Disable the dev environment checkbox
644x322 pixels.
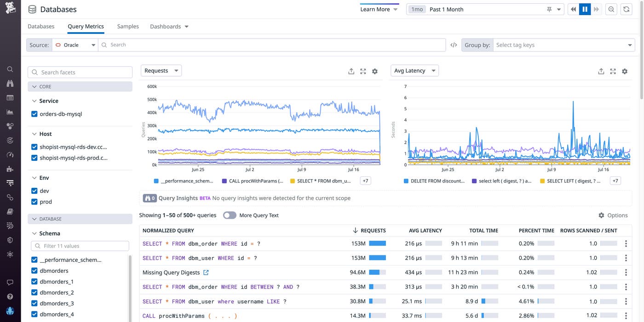(x=34, y=190)
